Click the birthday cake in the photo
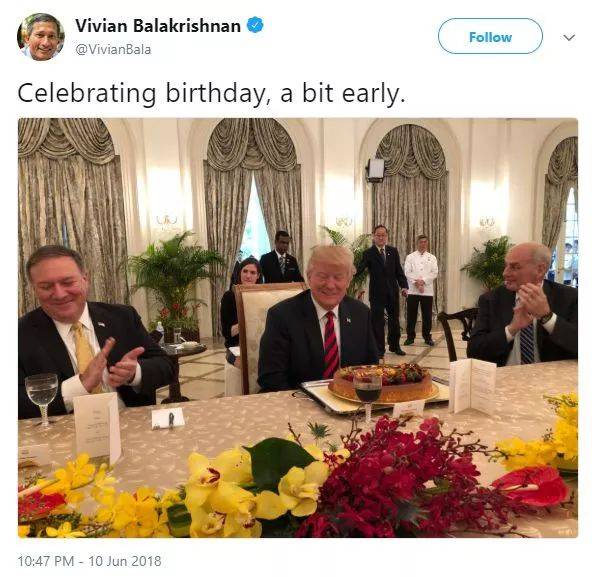This screenshot has height=577, width=601. [384, 382]
